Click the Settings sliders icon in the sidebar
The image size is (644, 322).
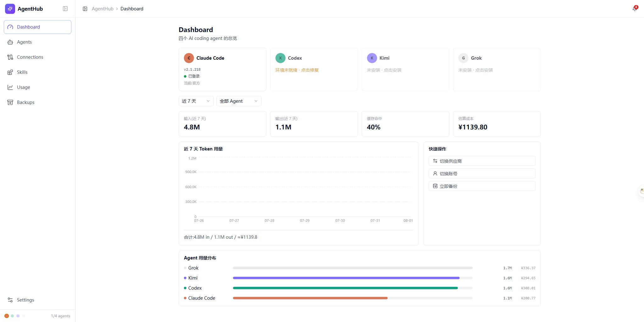tap(10, 300)
